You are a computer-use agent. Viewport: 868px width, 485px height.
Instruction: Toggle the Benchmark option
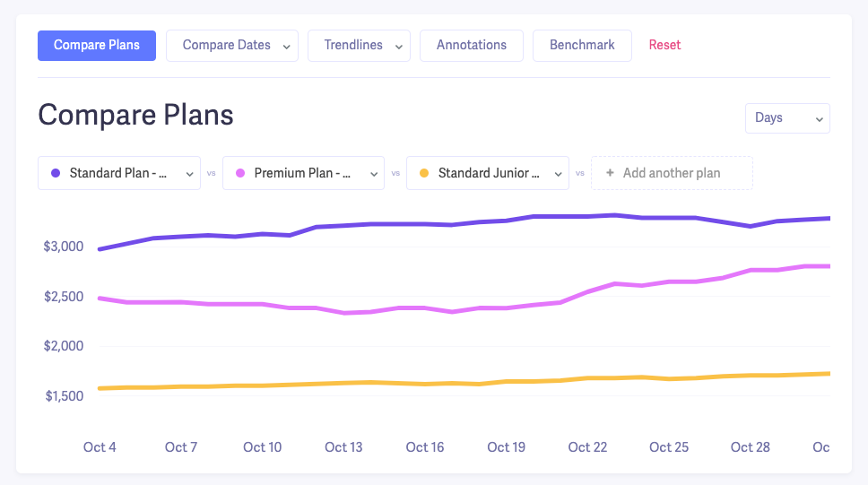click(582, 46)
